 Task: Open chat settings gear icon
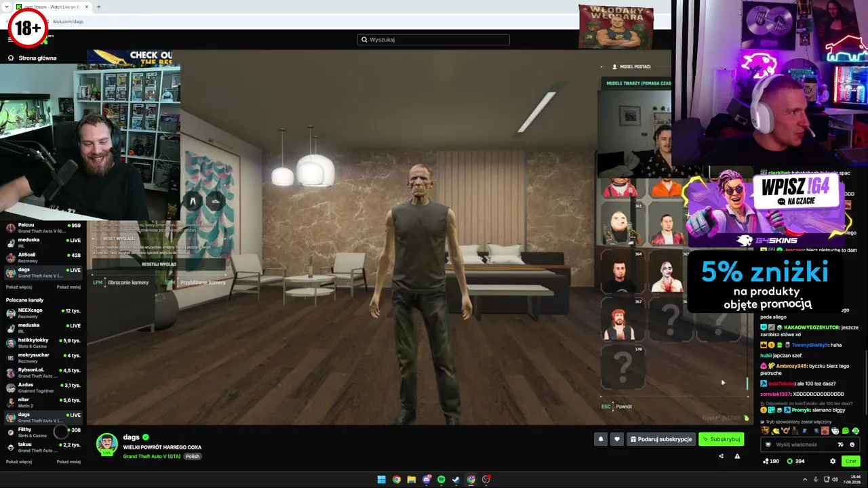(833, 461)
